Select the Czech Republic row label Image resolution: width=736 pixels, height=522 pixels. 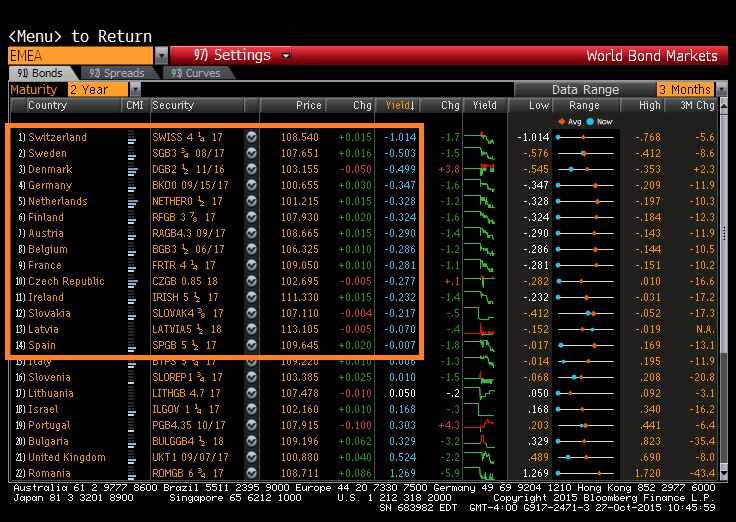coord(66,281)
